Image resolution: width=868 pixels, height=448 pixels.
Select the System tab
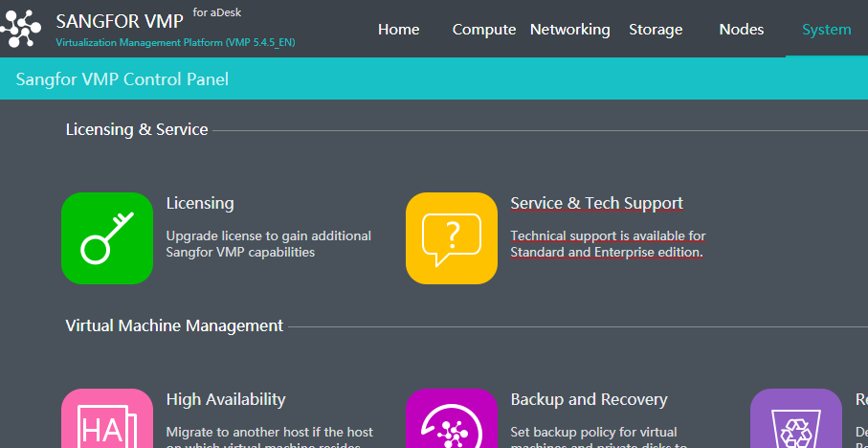[x=827, y=30]
